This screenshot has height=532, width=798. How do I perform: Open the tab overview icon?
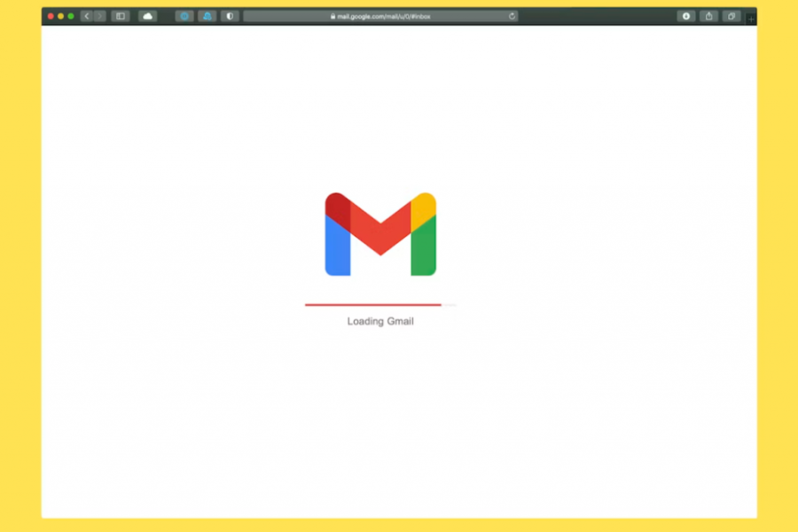point(731,16)
